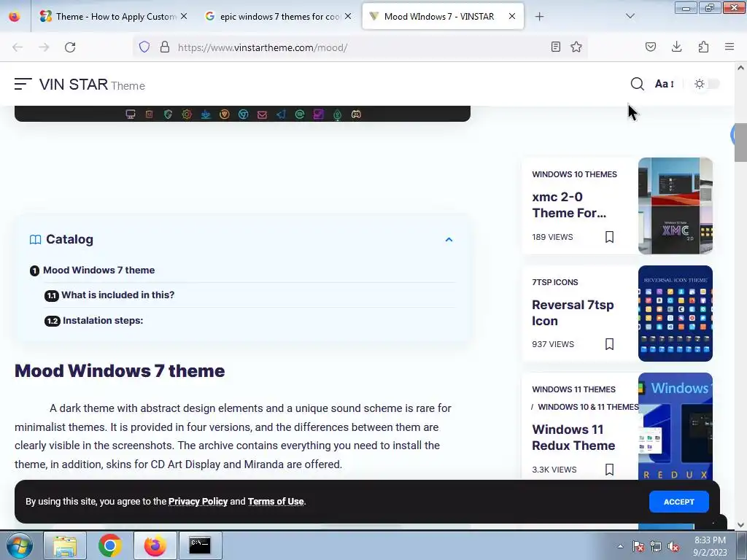
Task: Open Command Prompt from taskbar
Action: (x=200, y=545)
